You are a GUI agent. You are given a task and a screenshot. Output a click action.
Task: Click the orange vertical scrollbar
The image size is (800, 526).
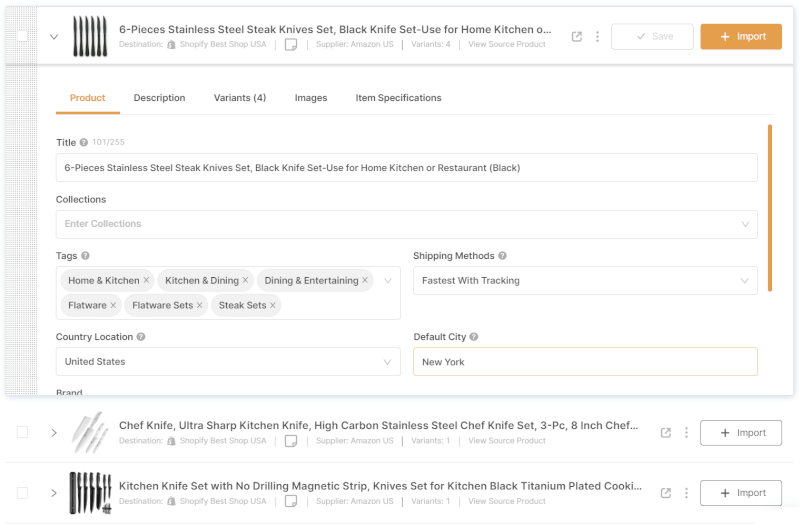(x=770, y=208)
